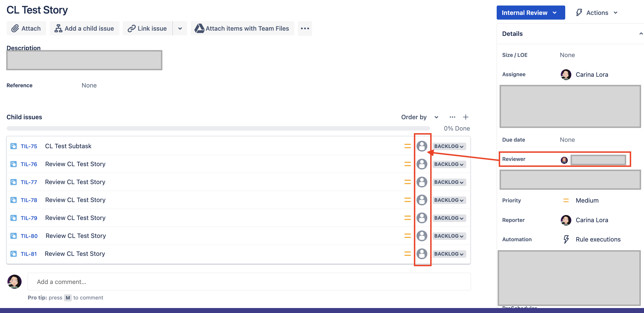Open the Actions lightning menu
This screenshot has width=644, height=313.
point(596,13)
